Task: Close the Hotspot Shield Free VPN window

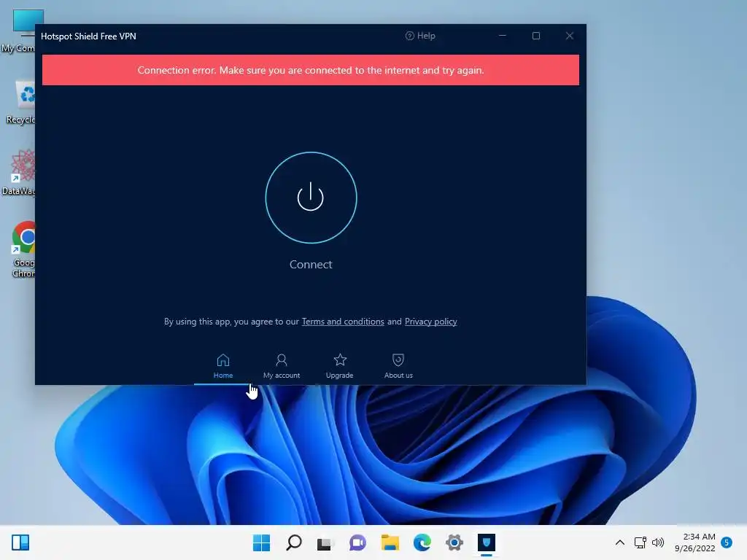Action: point(569,36)
